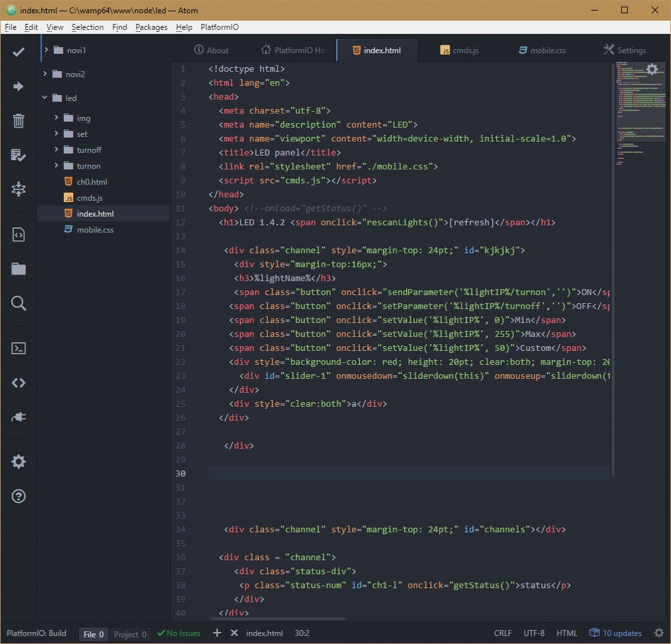Image resolution: width=671 pixels, height=644 pixels.
Task: Click the "LED panel" title text
Action: click(277, 152)
